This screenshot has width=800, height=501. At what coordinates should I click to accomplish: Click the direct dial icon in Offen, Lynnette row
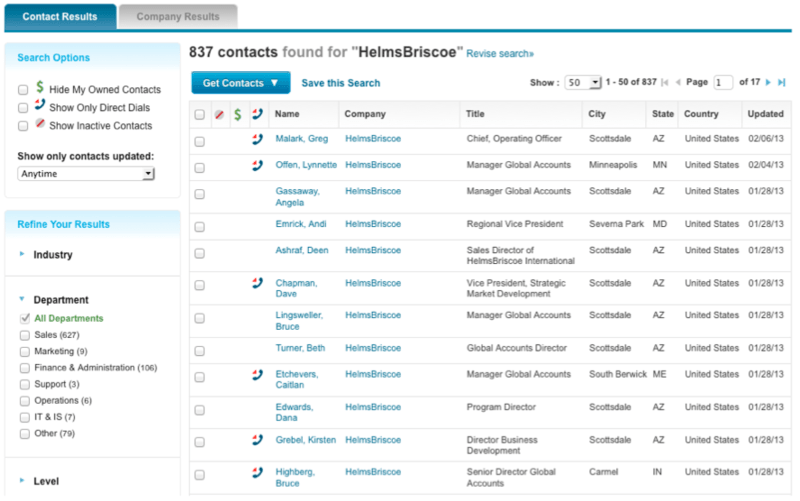[257, 165]
